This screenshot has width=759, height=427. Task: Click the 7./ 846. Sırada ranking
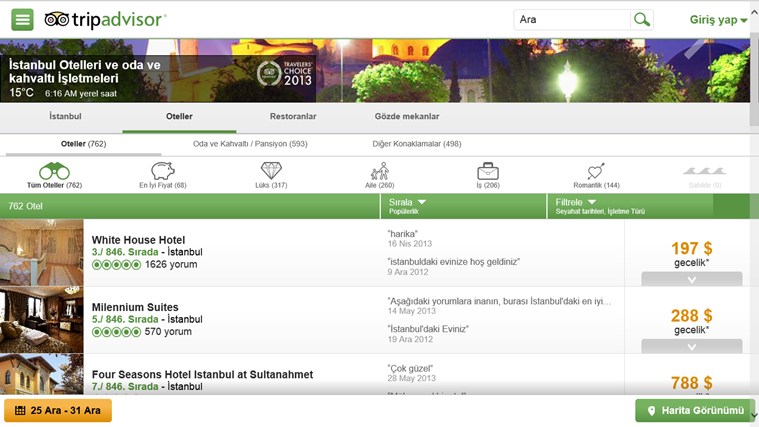tap(125, 387)
